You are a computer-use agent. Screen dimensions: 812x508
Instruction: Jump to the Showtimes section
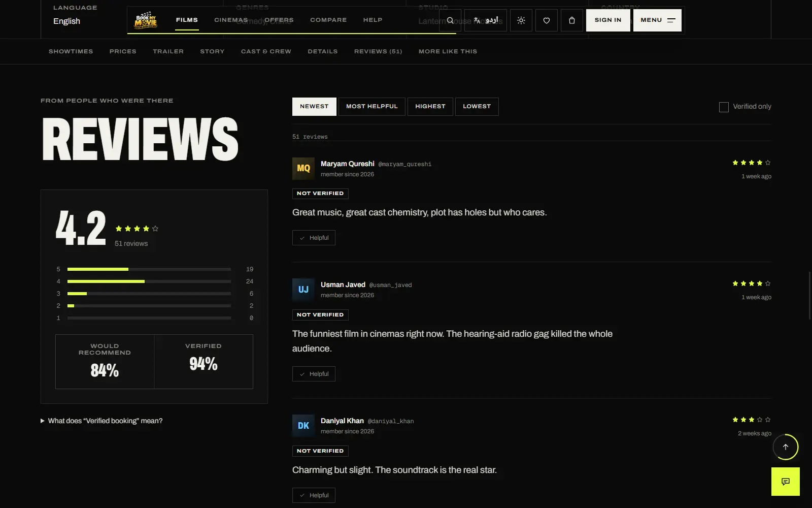coord(71,51)
